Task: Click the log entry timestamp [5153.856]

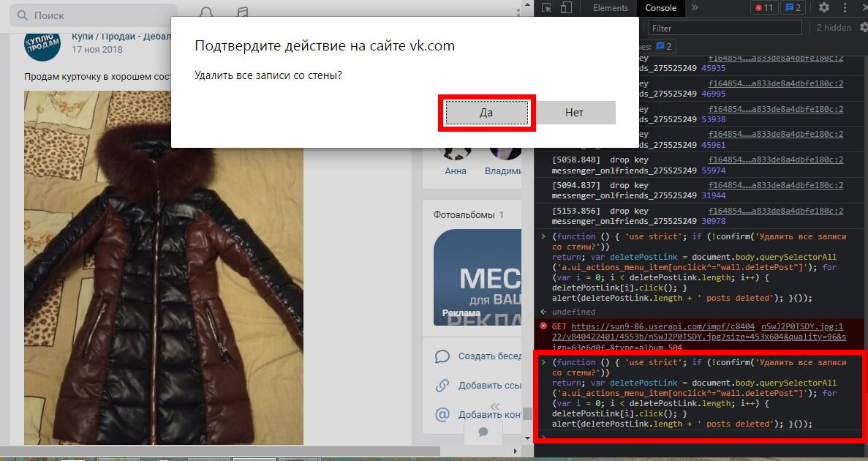Action: pos(575,211)
